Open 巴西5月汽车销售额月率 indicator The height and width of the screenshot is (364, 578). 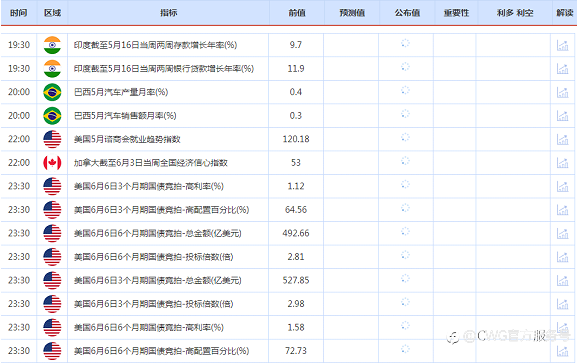point(125,116)
